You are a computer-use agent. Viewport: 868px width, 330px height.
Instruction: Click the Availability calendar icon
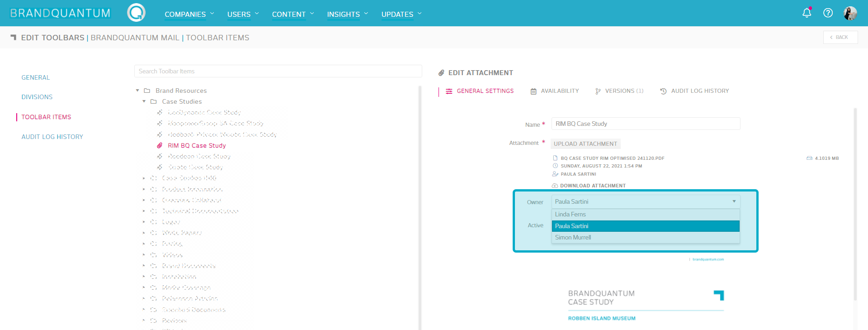click(533, 91)
